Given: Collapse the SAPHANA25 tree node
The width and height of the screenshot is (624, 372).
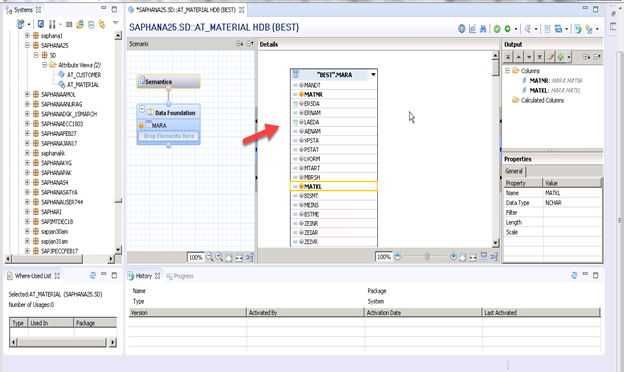Looking at the screenshot, I should 27,45.
